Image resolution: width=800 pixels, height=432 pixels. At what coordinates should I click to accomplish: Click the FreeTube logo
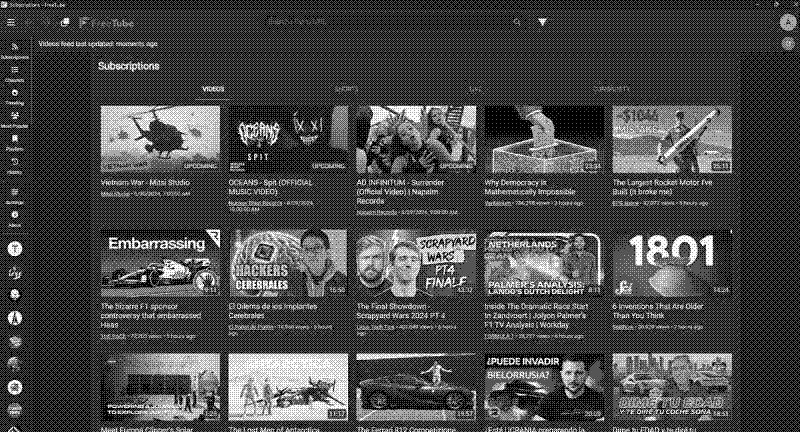point(107,23)
